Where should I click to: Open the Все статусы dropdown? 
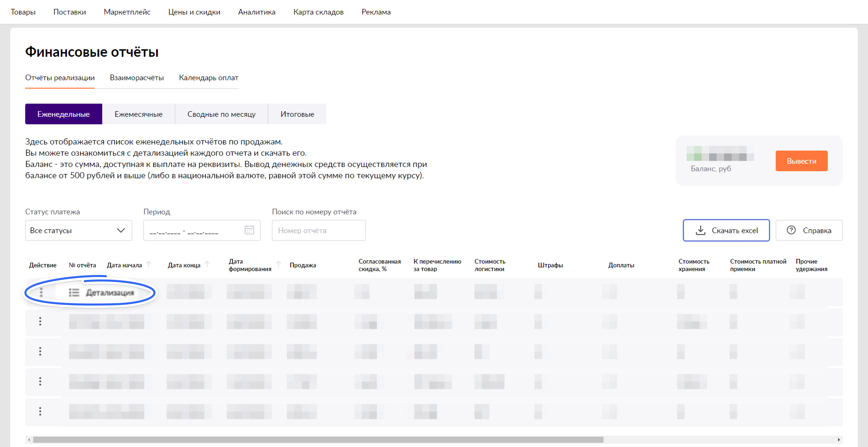tap(79, 230)
